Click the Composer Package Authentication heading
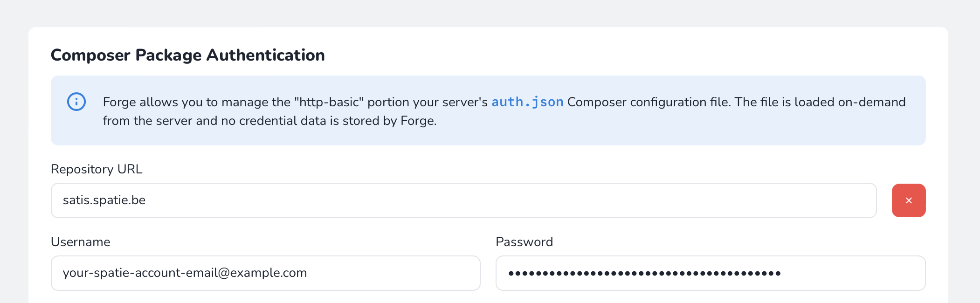Viewport: 980px width, 303px height. (187, 55)
